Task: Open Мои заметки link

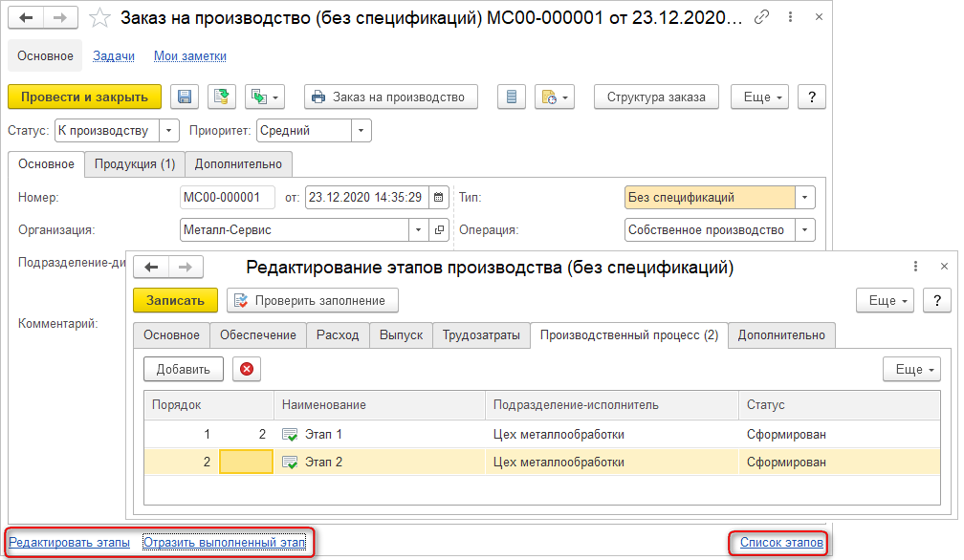Action: [190, 55]
